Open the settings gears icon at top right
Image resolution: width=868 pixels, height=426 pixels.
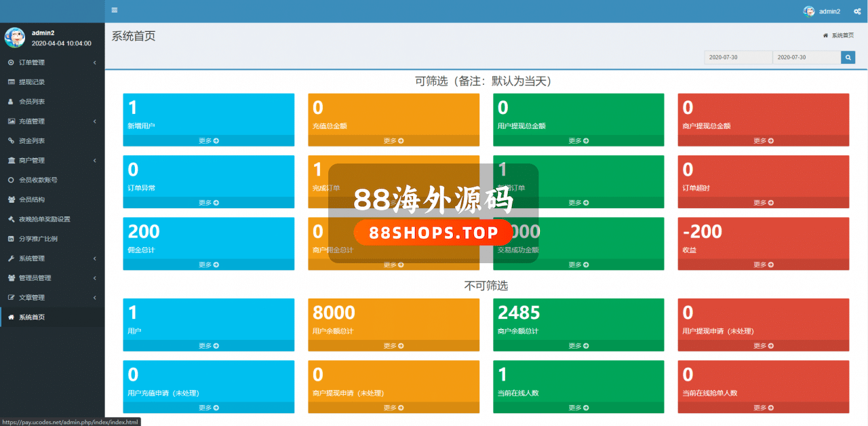856,12
